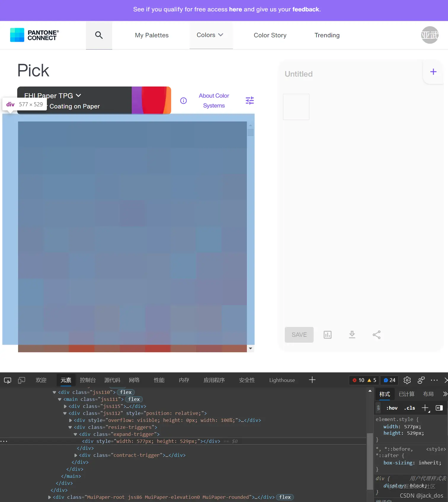The height and width of the screenshot is (502, 448).
Task: Expand the MuiPaper-root div node
Action: (49, 497)
